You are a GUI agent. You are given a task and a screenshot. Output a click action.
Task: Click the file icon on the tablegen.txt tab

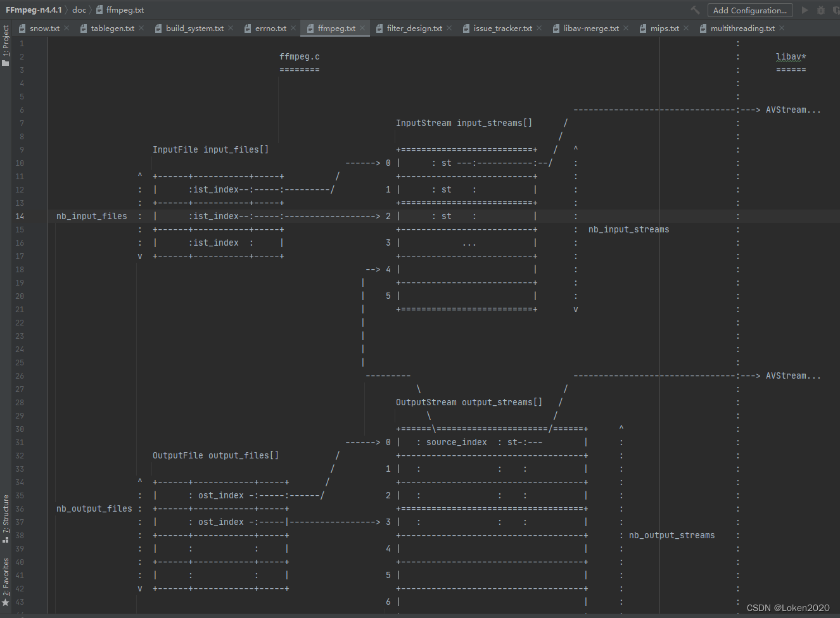[x=84, y=28]
